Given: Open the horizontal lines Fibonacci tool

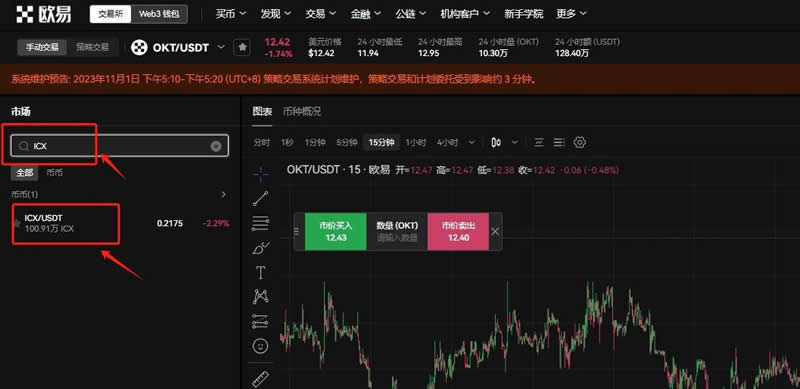Looking at the screenshot, I should pos(261,223).
